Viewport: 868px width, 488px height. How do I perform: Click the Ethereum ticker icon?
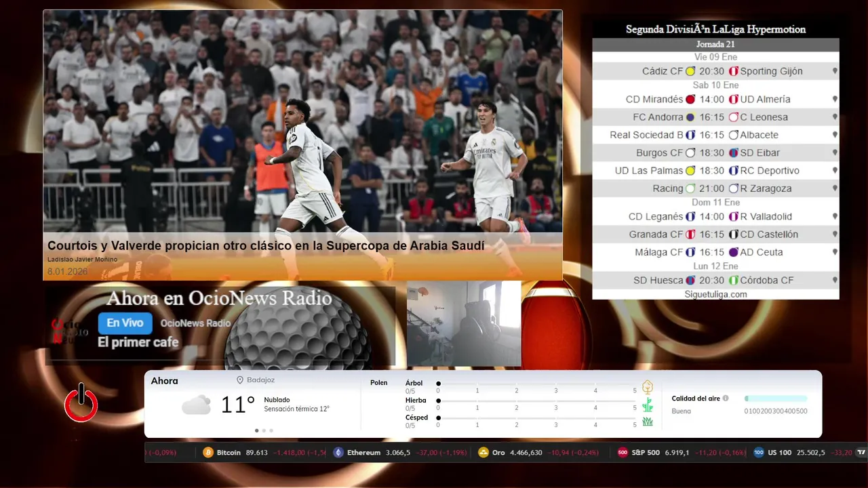pyautogui.click(x=338, y=452)
